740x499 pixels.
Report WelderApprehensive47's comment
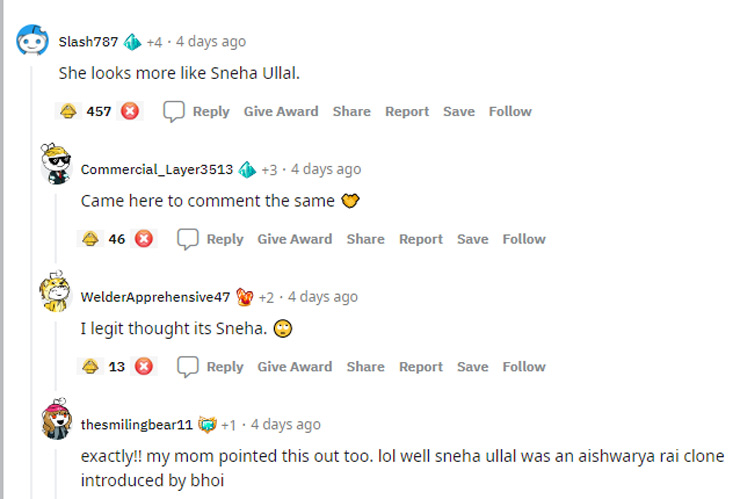420,367
